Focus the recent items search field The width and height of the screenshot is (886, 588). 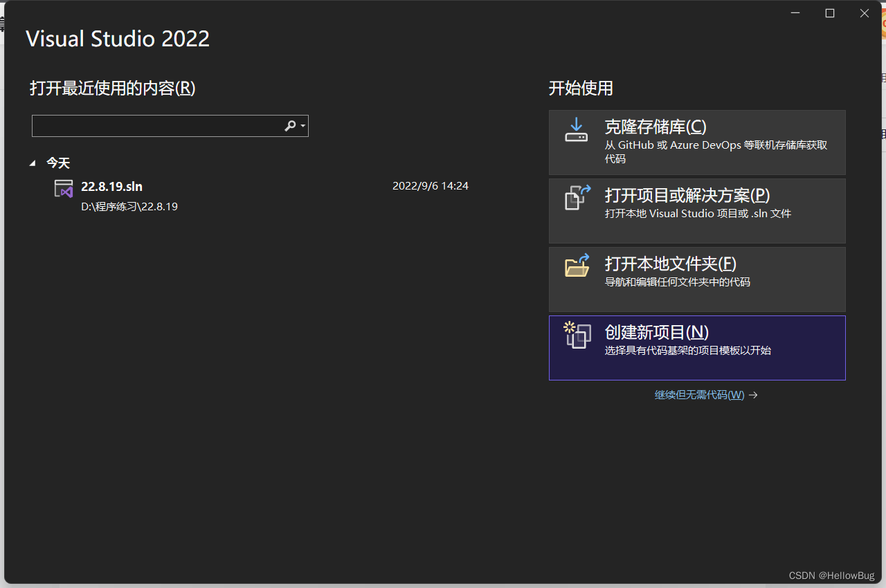[170, 126]
